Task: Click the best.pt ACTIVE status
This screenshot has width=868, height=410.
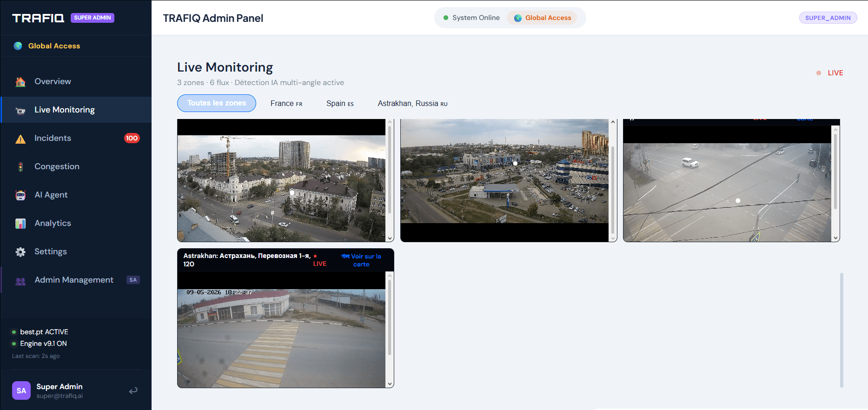Action: pos(44,332)
